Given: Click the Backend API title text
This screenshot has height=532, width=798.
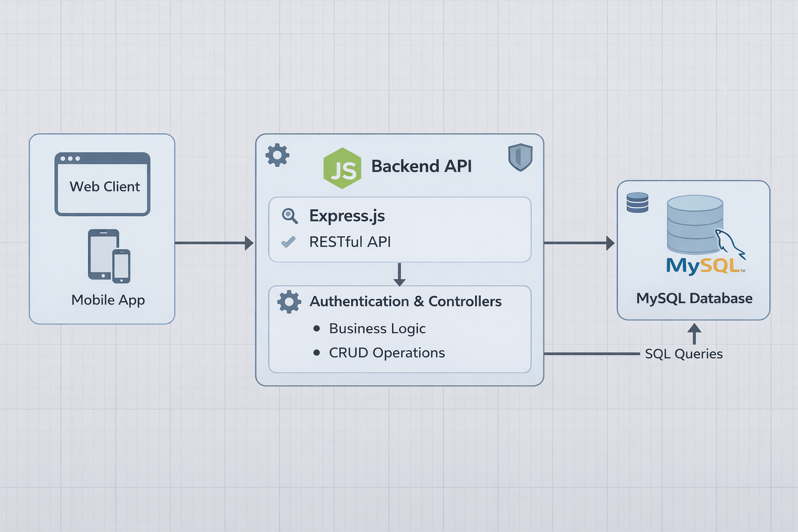Looking at the screenshot, I should point(421,166).
